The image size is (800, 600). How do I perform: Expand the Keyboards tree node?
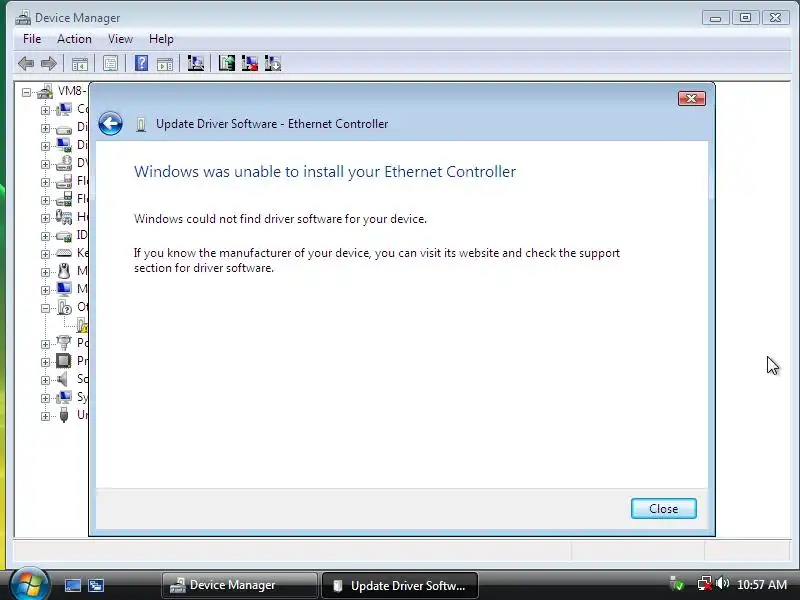pos(45,254)
